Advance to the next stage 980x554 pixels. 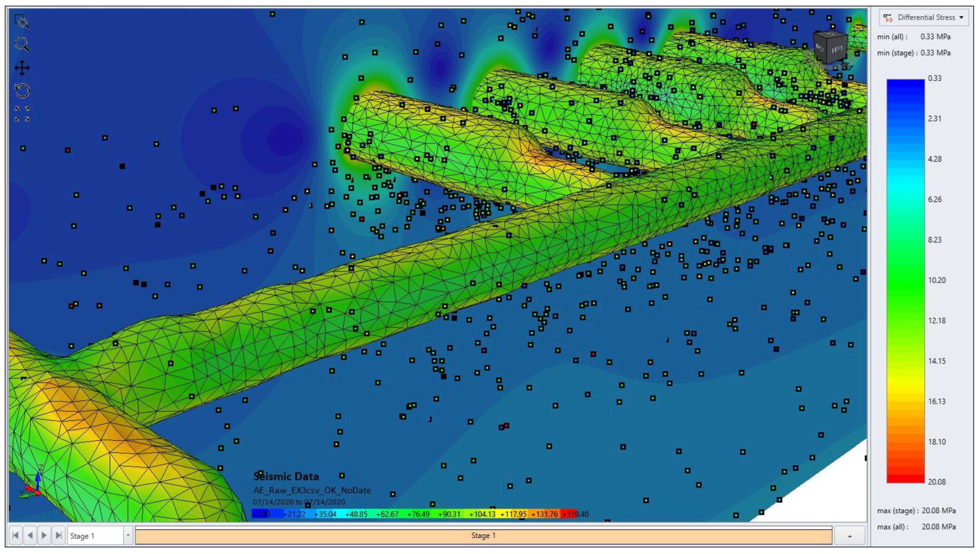point(44,535)
